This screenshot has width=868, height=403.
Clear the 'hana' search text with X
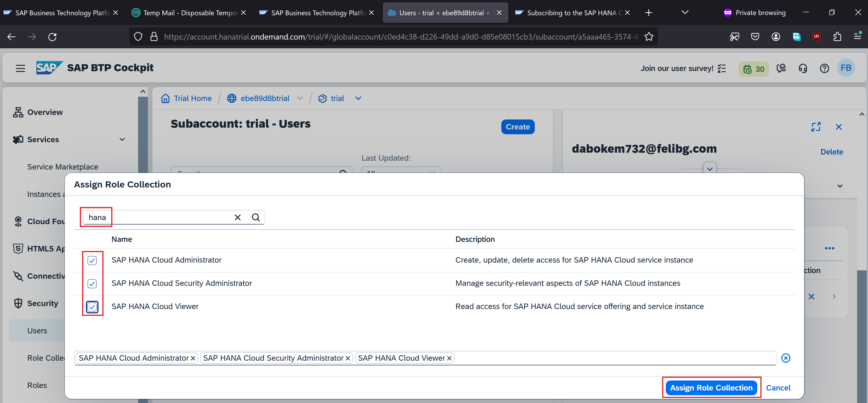pos(237,217)
